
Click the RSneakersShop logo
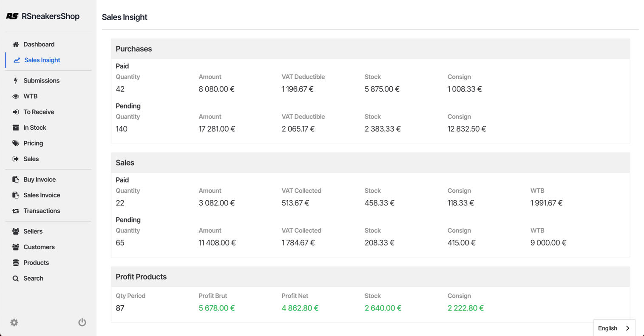pos(43,16)
